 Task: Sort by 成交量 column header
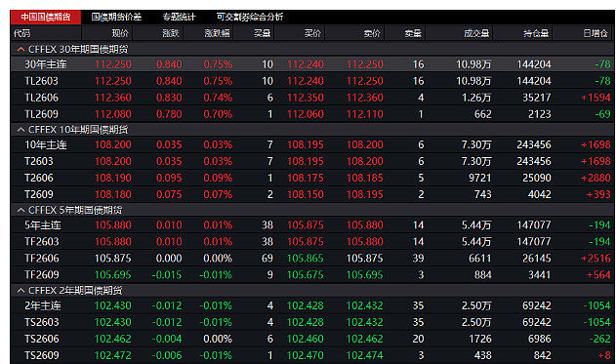[x=476, y=33]
